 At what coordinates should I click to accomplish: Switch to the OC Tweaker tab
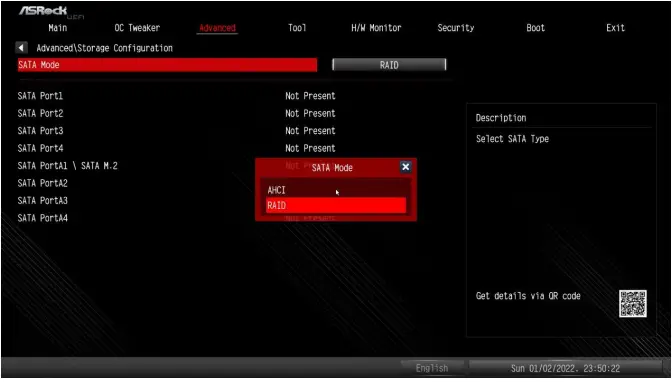137,28
